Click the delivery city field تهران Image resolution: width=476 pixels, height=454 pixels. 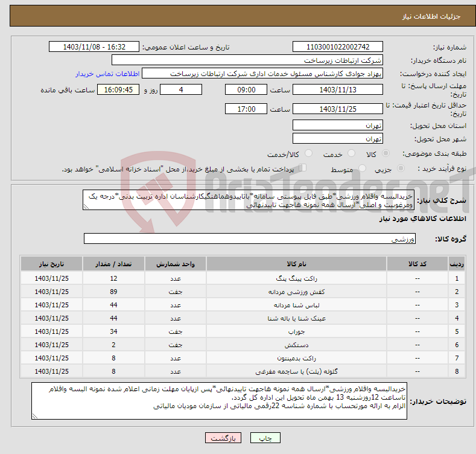coord(338,139)
